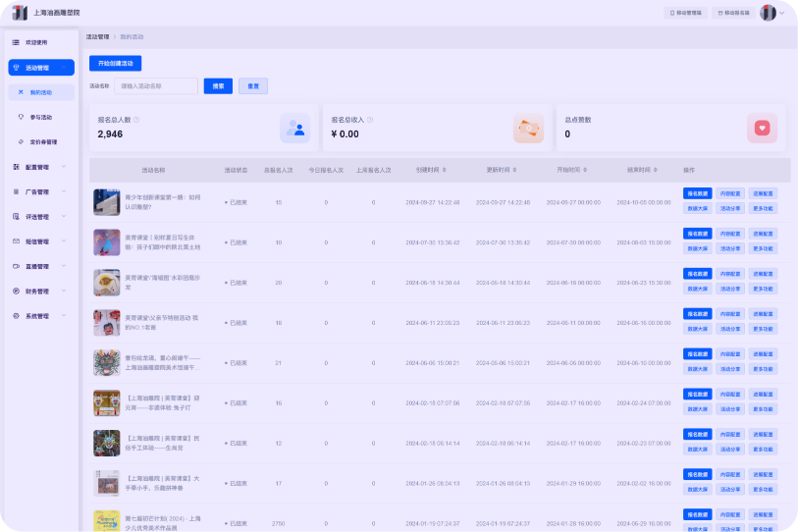Click 更多功能 for the 2024-06-06 activity
The height and width of the screenshot is (532, 798).
point(763,369)
